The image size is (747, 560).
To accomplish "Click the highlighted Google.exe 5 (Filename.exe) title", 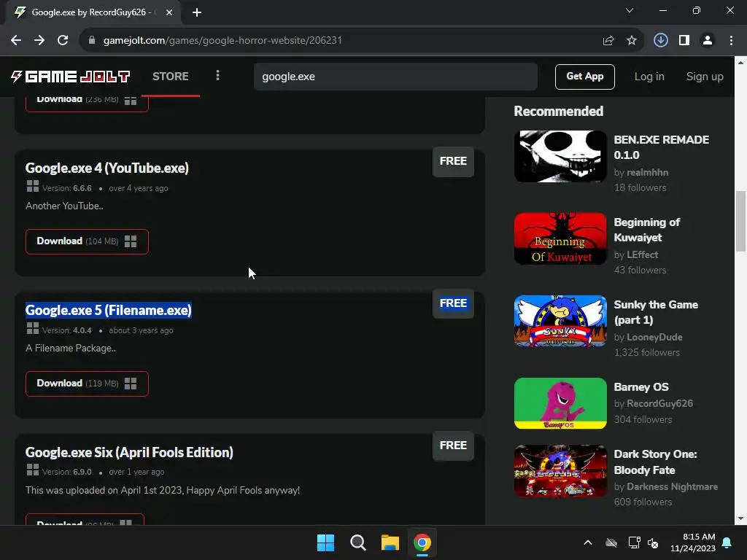I will point(109,310).
